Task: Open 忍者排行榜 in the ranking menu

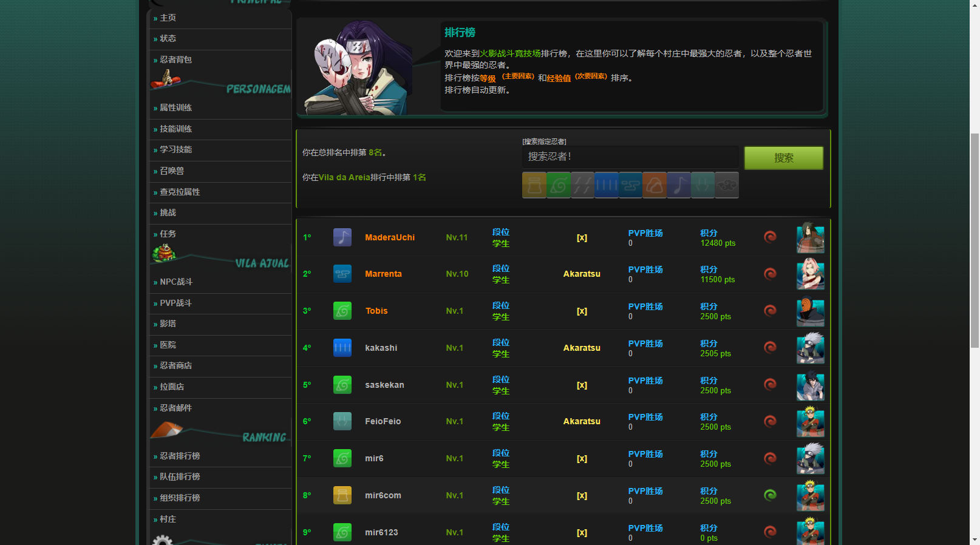Action: coord(180,456)
